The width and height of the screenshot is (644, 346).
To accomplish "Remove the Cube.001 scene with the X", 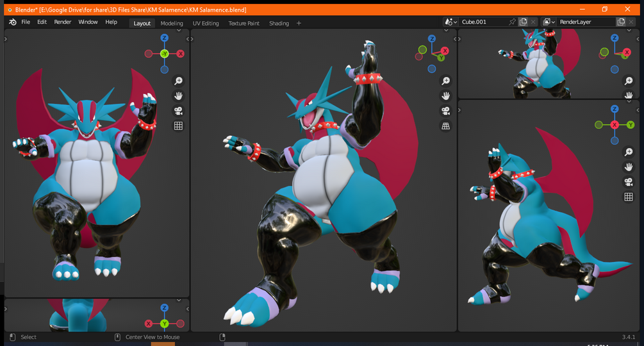I will (533, 22).
